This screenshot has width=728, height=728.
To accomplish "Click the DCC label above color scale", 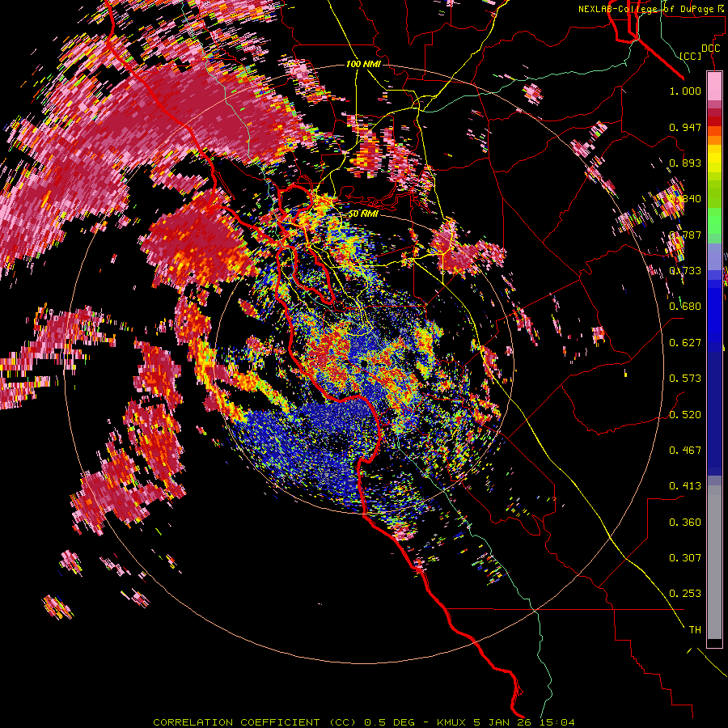I will pos(710,49).
